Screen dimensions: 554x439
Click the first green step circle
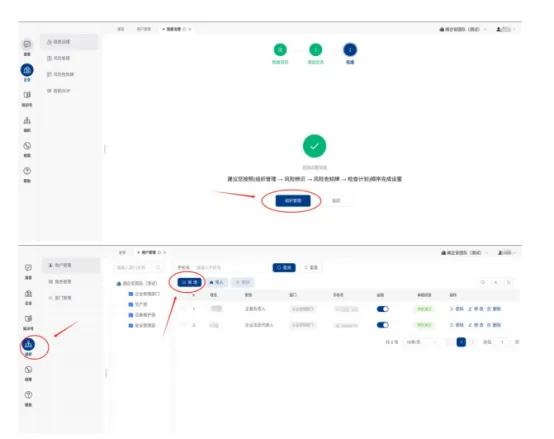pyautogui.click(x=280, y=50)
